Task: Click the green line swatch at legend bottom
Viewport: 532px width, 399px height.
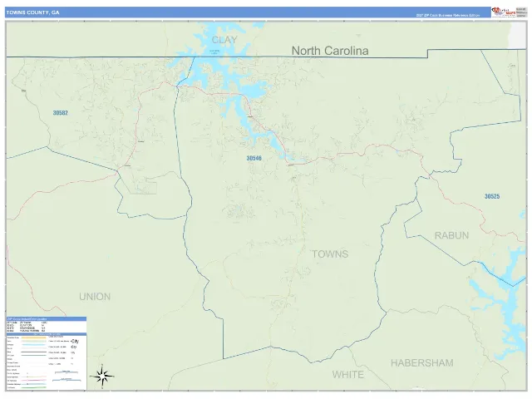Action: 33,387
